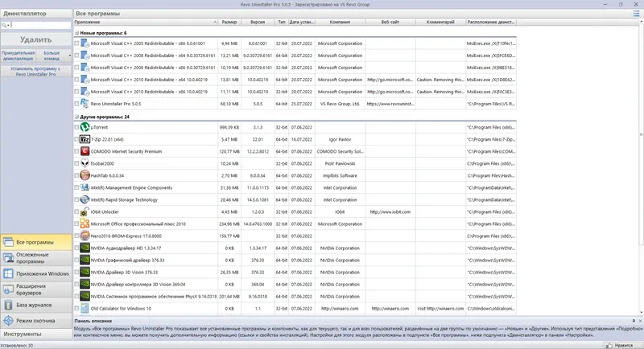Switch to Приложения Windows

click(36, 273)
